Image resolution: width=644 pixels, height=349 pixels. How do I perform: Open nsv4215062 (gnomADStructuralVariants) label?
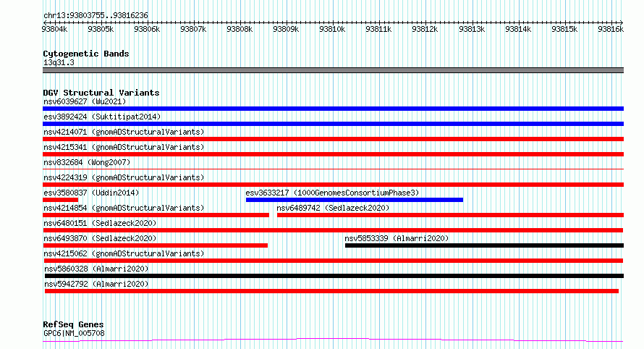[x=124, y=253]
